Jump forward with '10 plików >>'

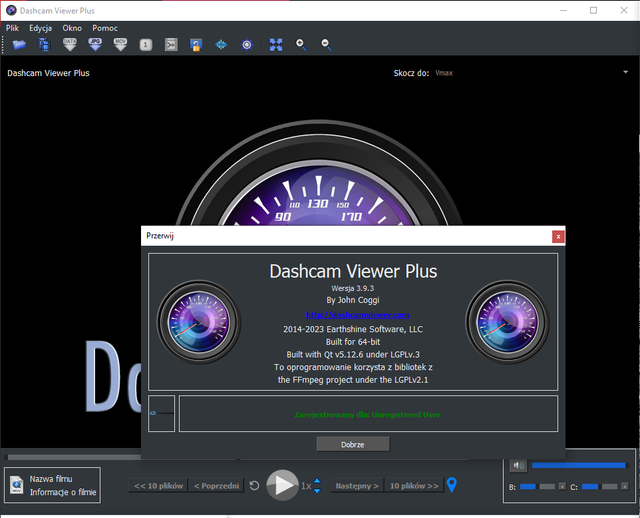(414, 486)
